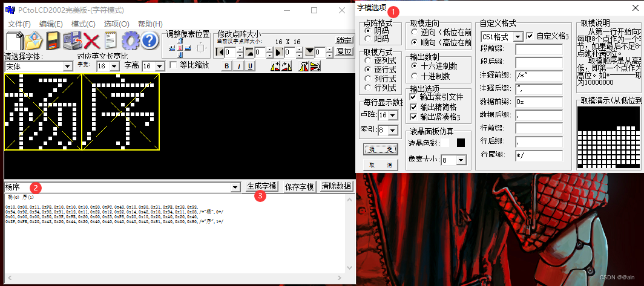Confirm with the 确定 button
644x286 pixels.
[x=381, y=149]
